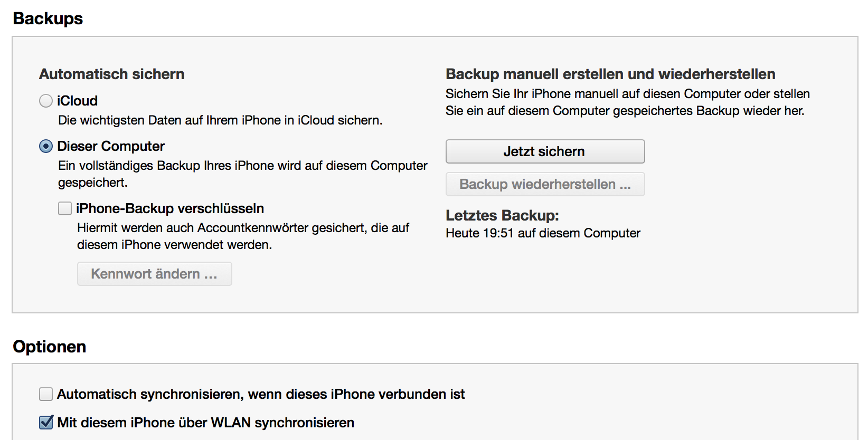Click the "iCloud" option label

tap(76, 101)
